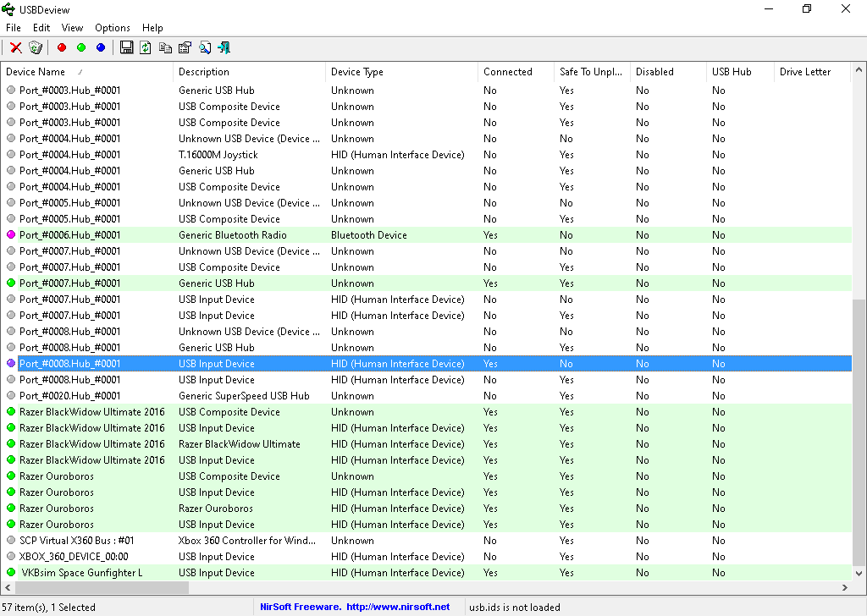
Task: Click the vertical scrollbar up arrow
Action: (x=859, y=70)
